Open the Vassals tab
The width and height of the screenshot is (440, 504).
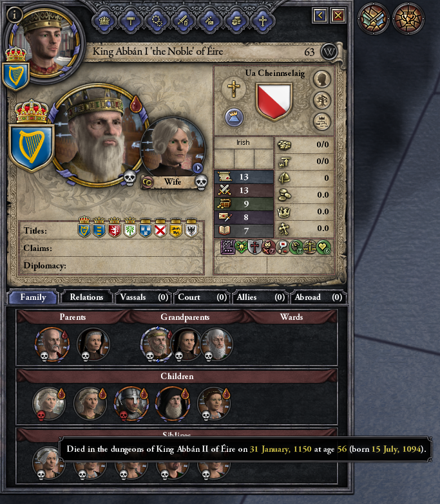tap(144, 297)
